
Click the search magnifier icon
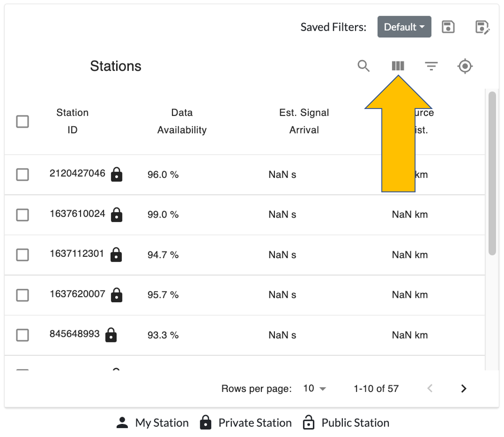pyautogui.click(x=364, y=66)
